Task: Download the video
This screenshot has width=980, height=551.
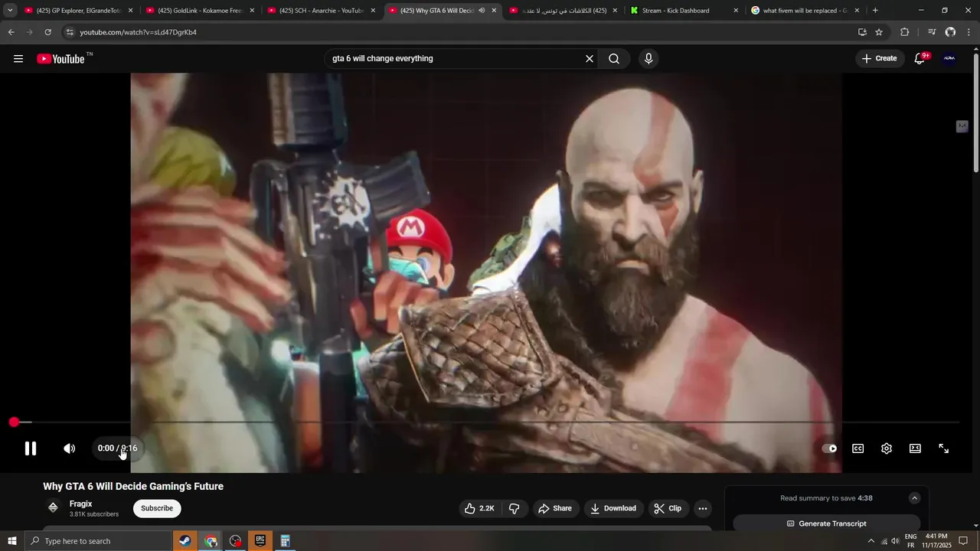Action: tap(613, 508)
